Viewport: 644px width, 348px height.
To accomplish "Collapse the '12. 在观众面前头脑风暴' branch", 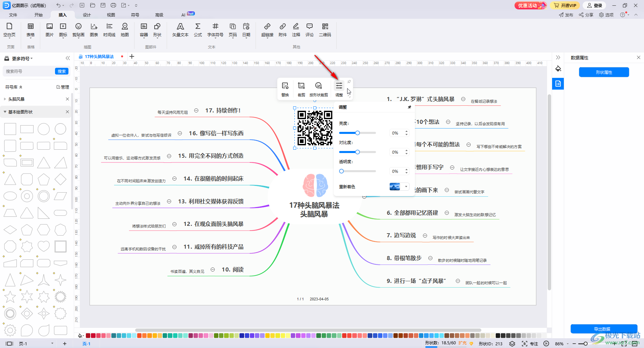I will coord(174,224).
